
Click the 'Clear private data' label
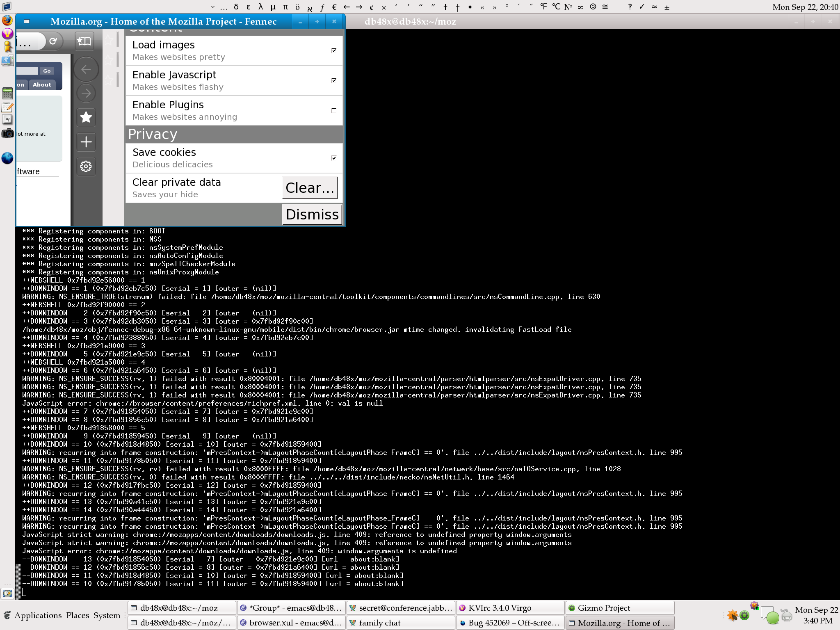(x=176, y=182)
